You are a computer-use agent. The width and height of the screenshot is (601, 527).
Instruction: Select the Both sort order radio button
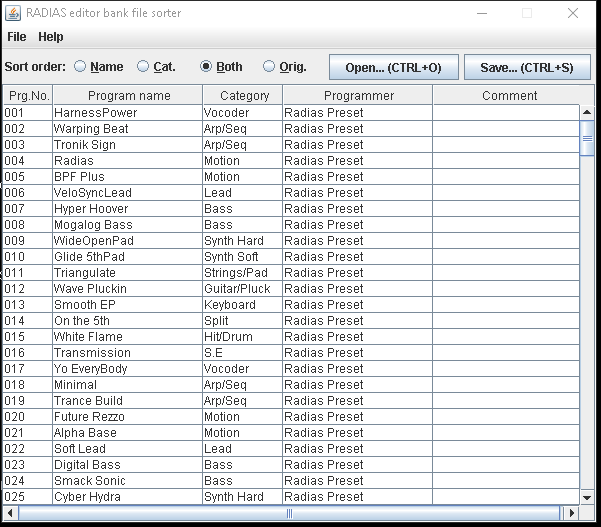(x=206, y=66)
